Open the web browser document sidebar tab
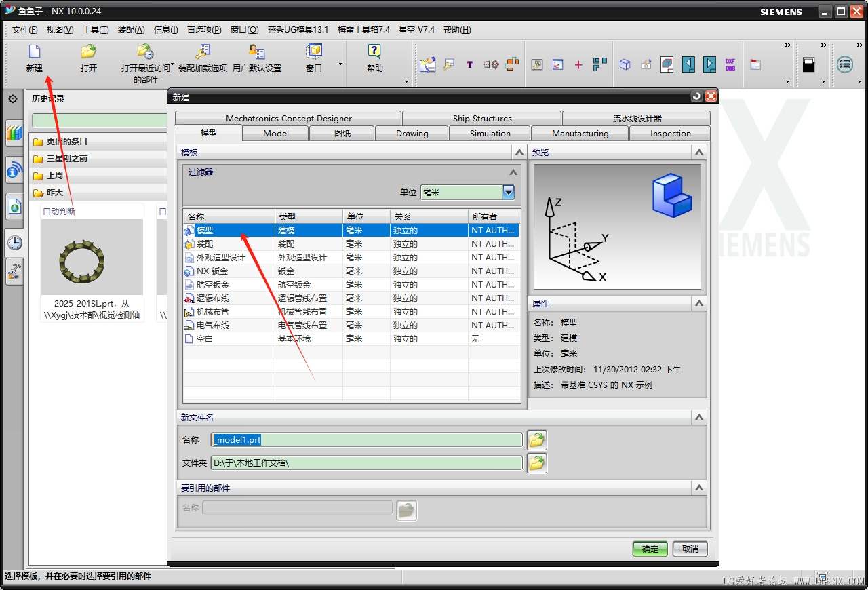Image resolution: width=868 pixels, height=590 pixels. click(14, 207)
